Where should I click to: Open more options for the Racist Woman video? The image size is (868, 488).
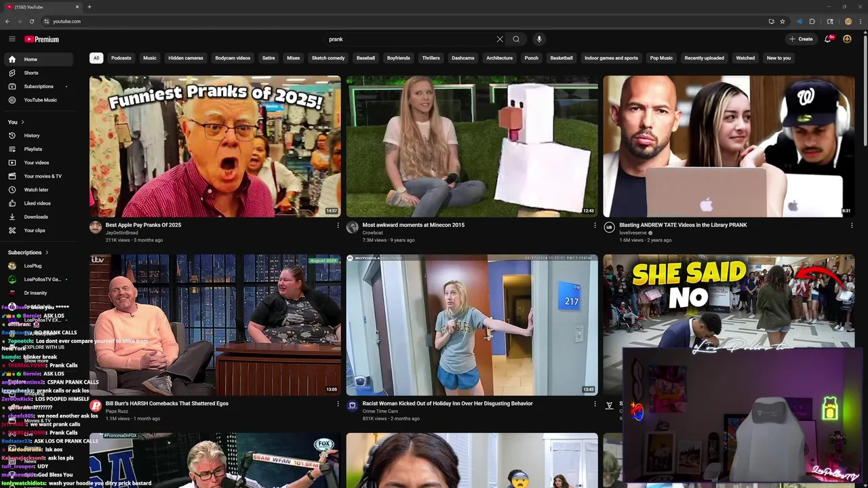595,403
